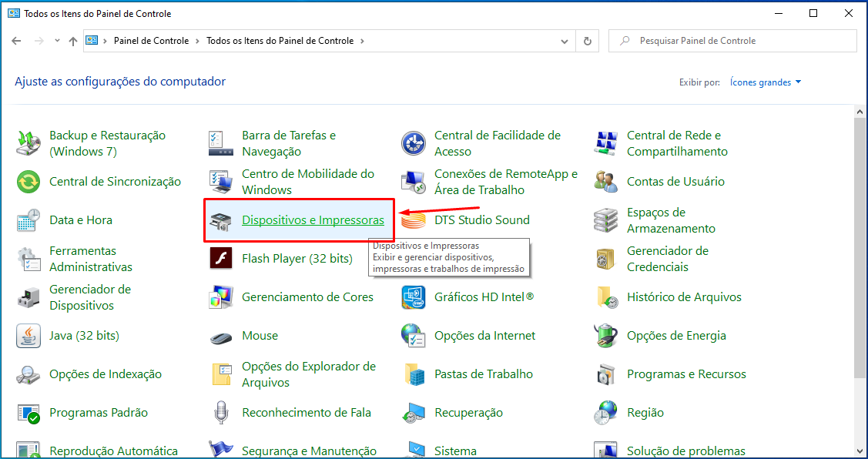Expand the recent locations chevron near navigation arrows

tap(57, 41)
